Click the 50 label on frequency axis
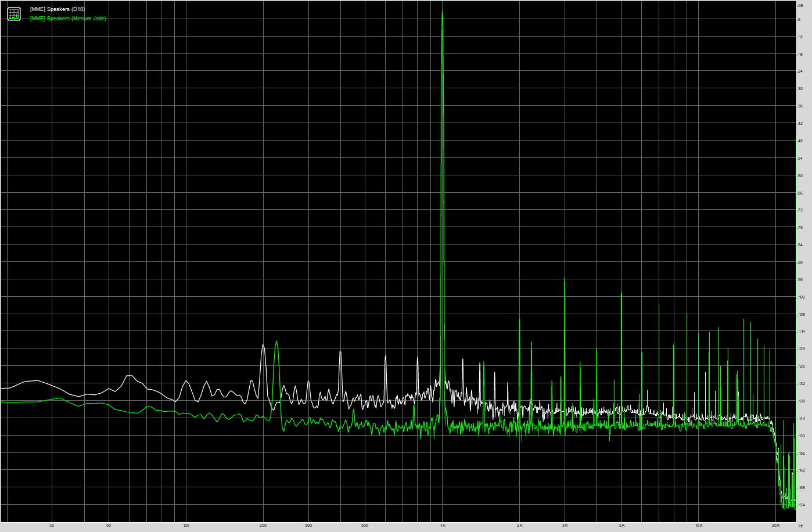 (x=109, y=526)
